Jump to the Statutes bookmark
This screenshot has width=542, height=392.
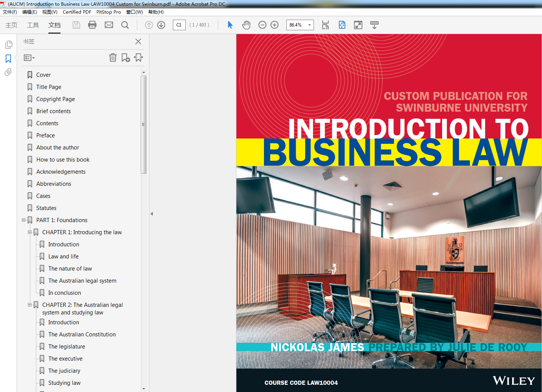tap(46, 208)
